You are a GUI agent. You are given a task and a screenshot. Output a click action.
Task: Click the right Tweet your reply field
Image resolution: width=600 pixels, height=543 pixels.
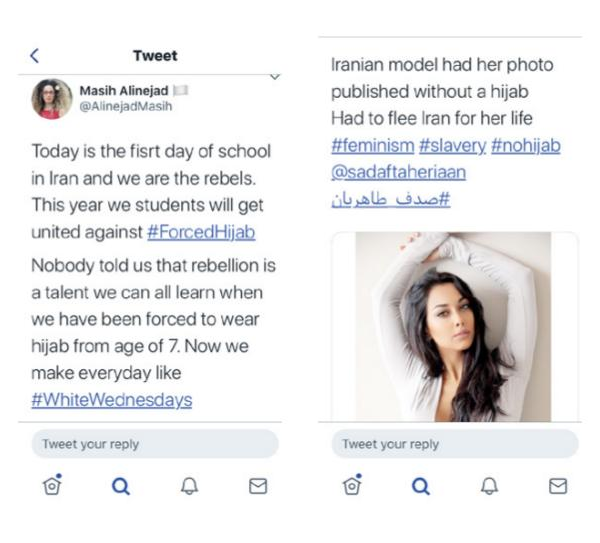point(455,444)
